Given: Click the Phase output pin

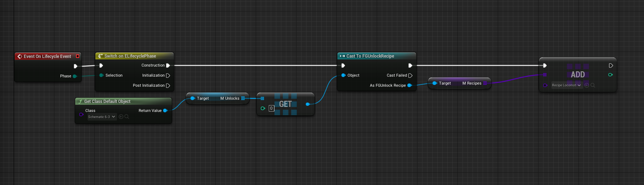Looking at the screenshot, I should click(75, 76).
